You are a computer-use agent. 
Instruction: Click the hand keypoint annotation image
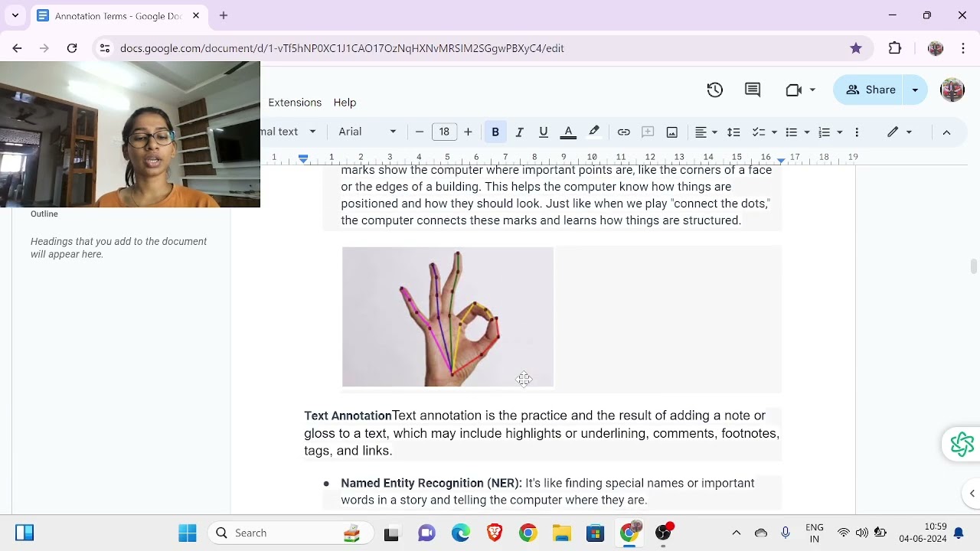(448, 317)
